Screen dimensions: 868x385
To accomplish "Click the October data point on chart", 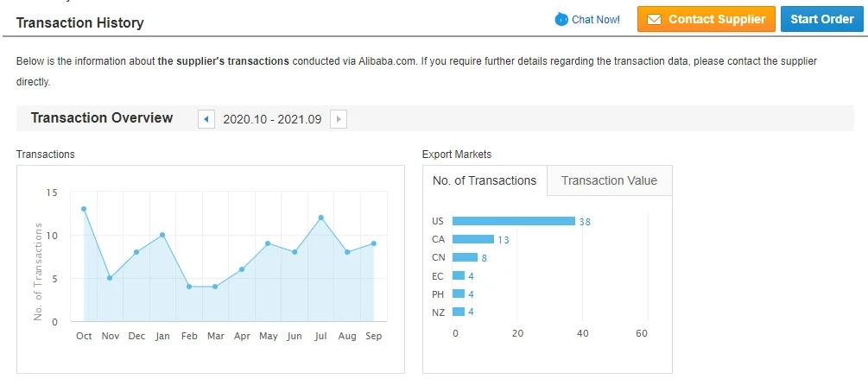I will point(84,209).
